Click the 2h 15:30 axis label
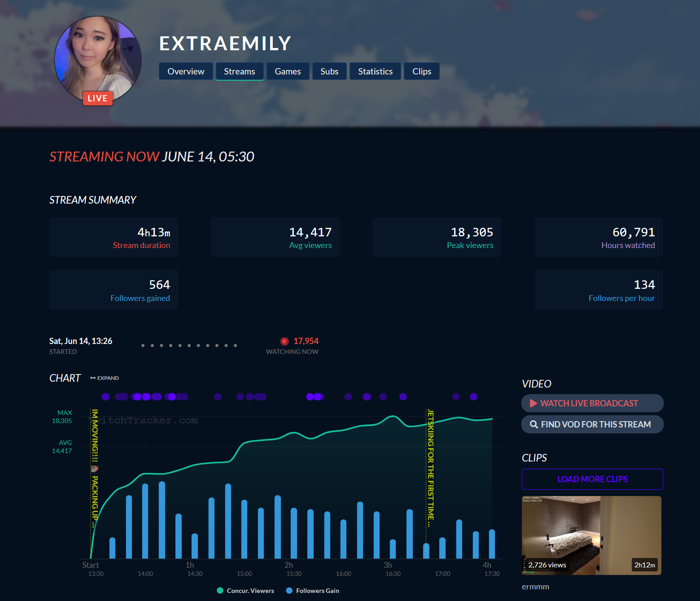Screen dimensions: 700x601 pyautogui.click(x=293, y=569)
